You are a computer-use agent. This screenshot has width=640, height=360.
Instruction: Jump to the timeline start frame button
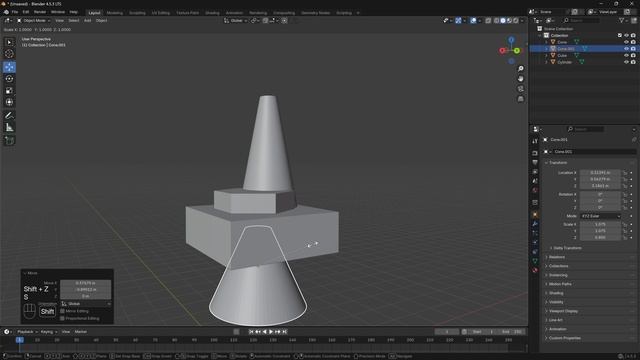coord(251,332)
